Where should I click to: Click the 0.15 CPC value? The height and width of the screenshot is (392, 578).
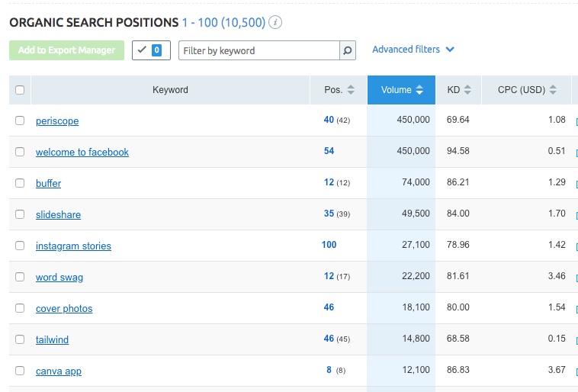coord(557,339)
